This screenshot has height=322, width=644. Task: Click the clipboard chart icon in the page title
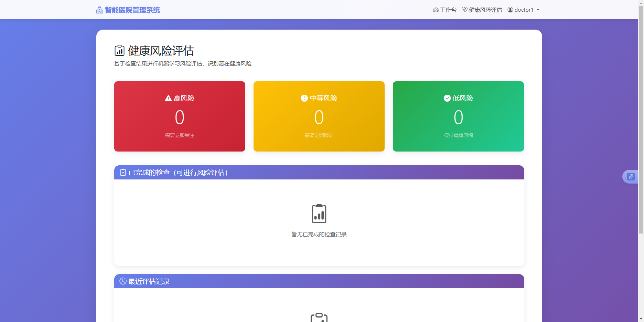pyautogui.click(x=119, y=51)
